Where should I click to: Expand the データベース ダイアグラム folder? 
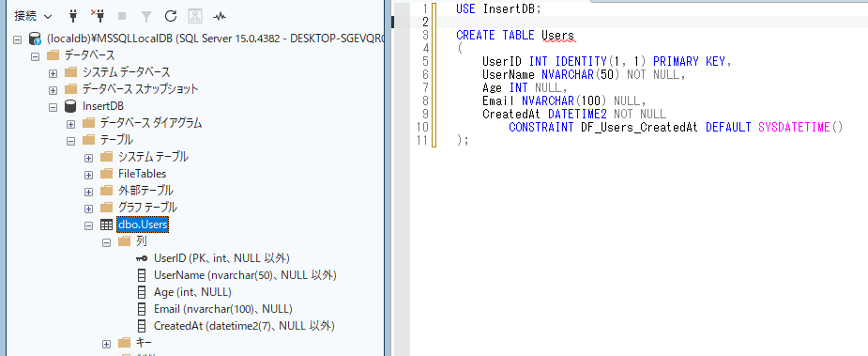tap(70, 124)
